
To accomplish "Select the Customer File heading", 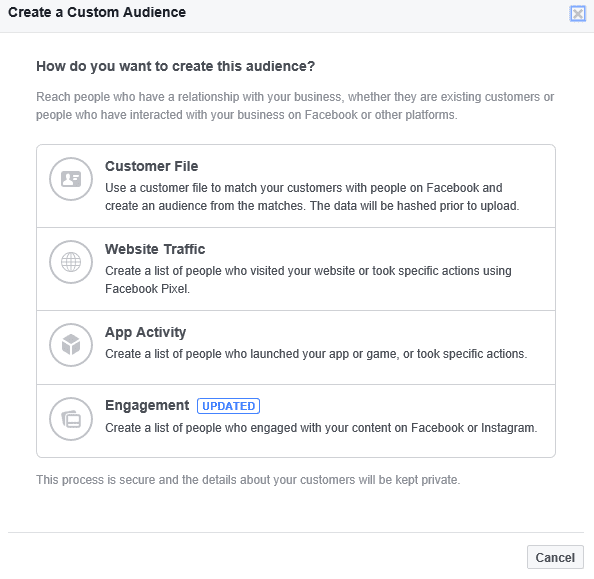I will pyautogui.click(x=152, y=166).
